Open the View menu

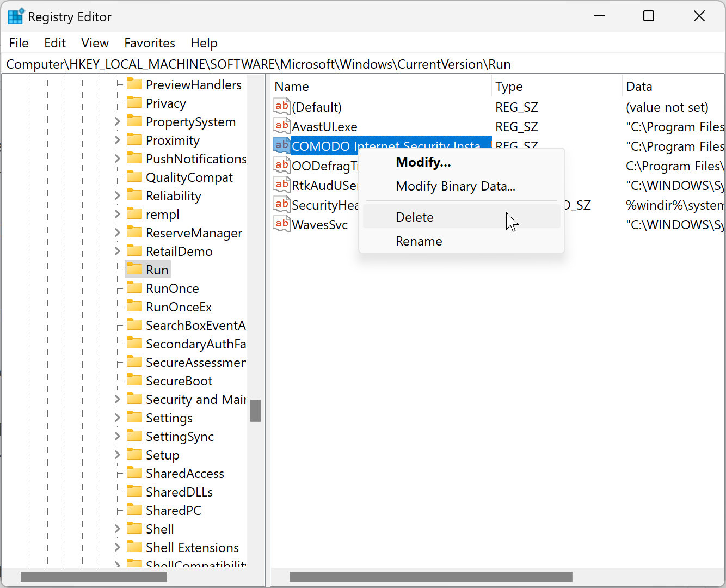tap(95, 43)
